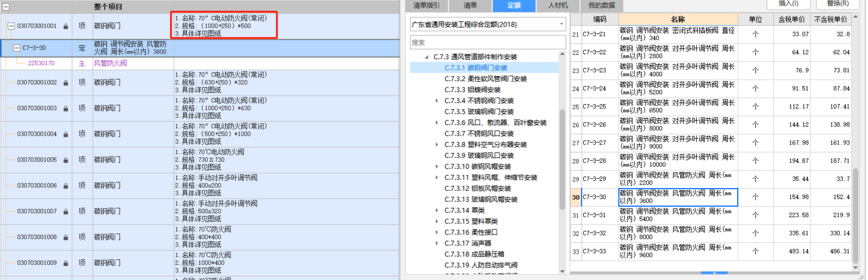Expand the C.7.3.6 风口、散流器、百叶窗安装 node

pyautogui.click(x=437, y=122)
